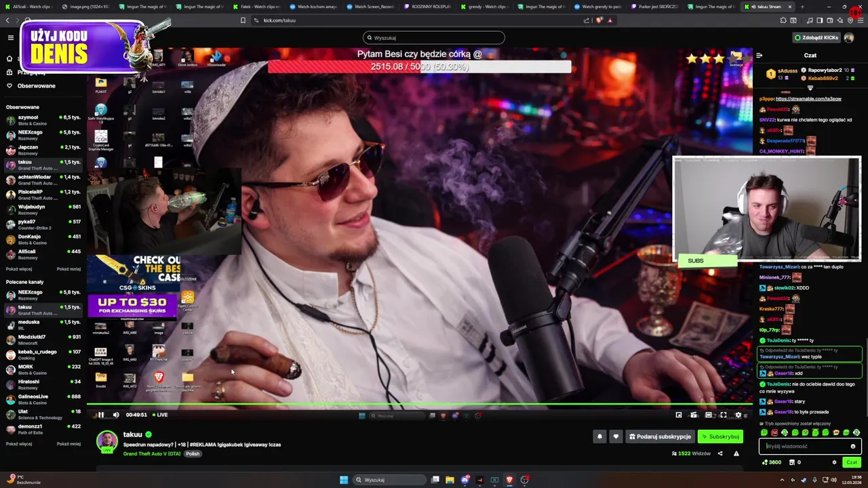The width and height of the screenshot is (868, 488).
Task: Open Windows Start button
Action: (x=344, y=480)
